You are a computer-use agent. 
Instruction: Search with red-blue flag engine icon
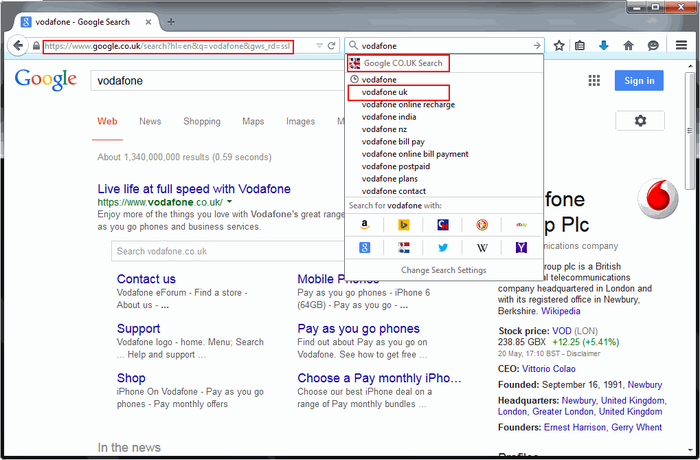(x=404, y=247)
